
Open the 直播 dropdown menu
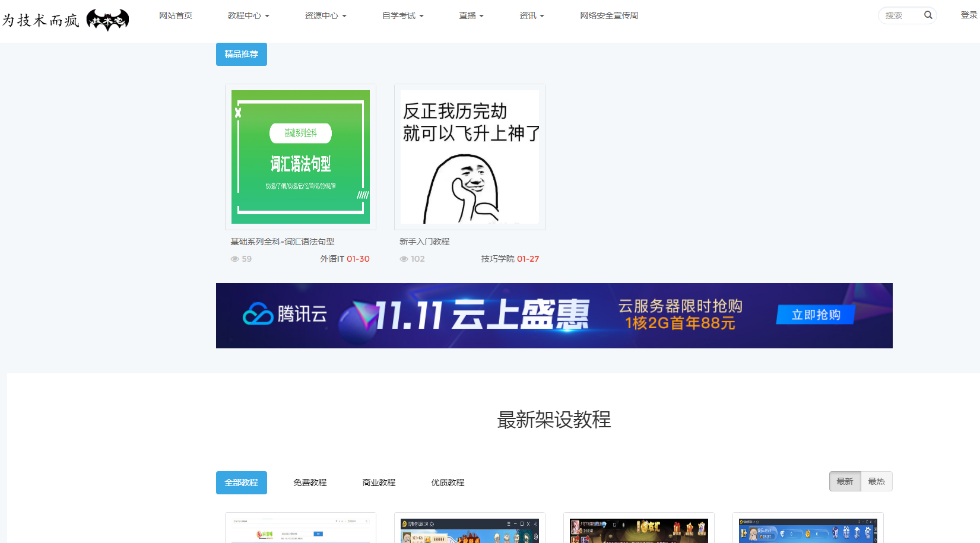(471, 16)
